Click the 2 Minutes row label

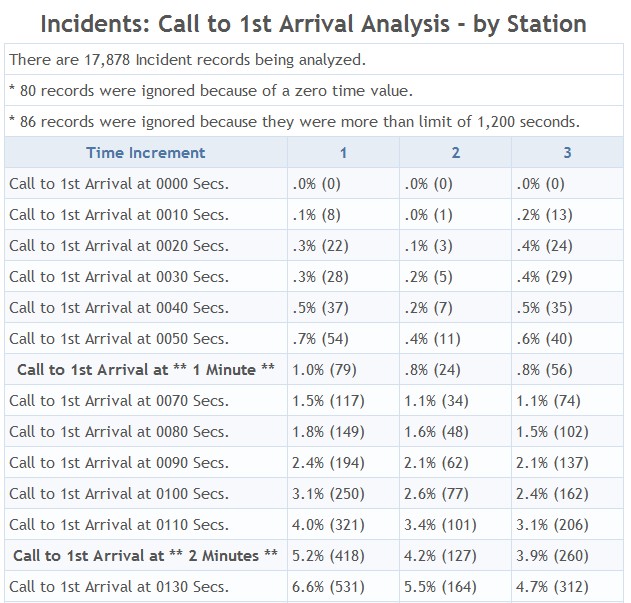[x=146, y=556]
